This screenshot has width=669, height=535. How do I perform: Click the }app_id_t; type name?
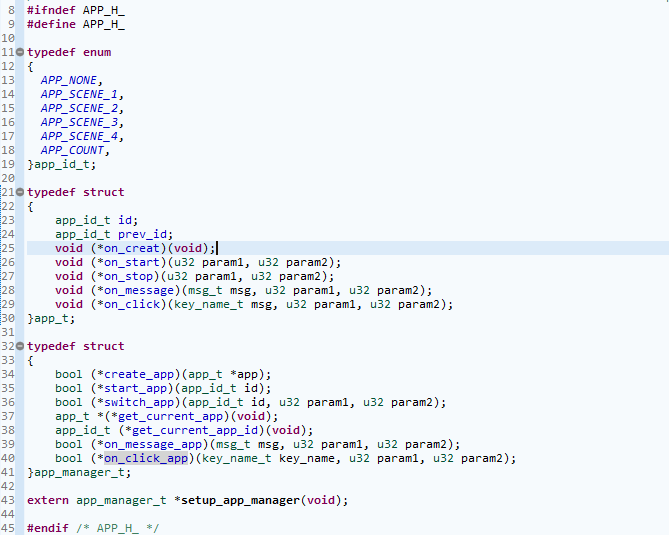[62, 164]
